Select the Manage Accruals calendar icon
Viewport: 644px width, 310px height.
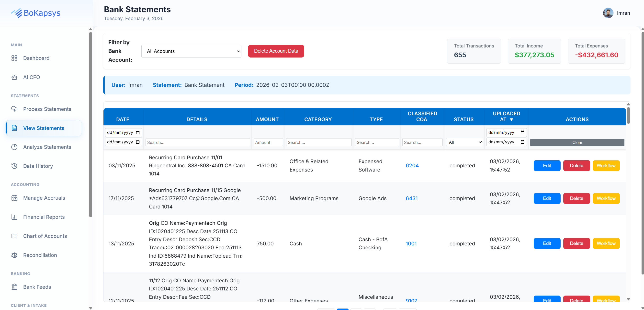(x=14, y=198)
